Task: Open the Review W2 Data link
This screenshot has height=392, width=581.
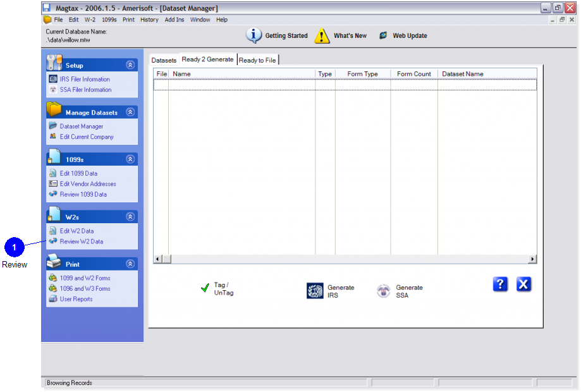Action: click(82, 241)
